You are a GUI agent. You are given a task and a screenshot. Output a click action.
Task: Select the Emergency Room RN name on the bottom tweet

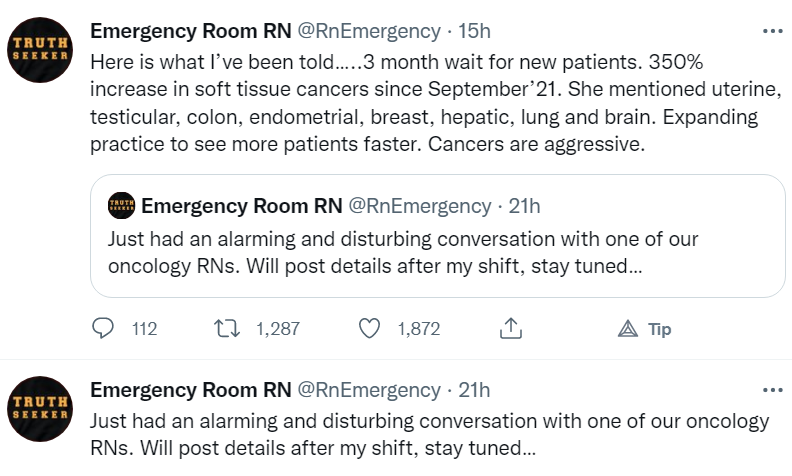coord(190,389)
